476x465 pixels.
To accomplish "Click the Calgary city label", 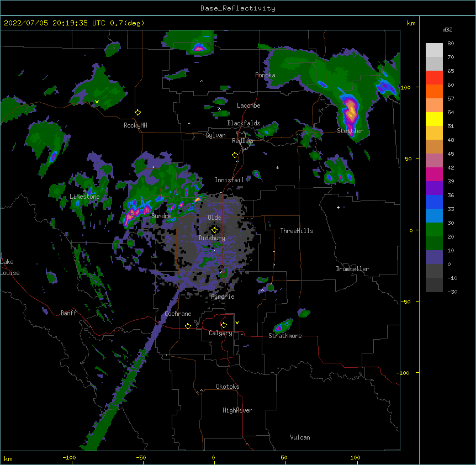I will click(220, 333).
